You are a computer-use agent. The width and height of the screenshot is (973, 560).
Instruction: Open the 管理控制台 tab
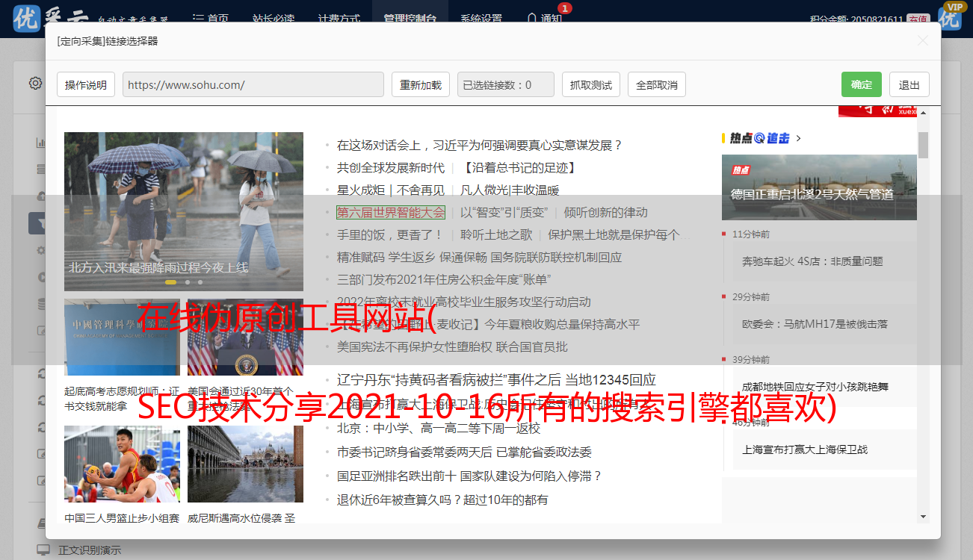coord(410,19)
